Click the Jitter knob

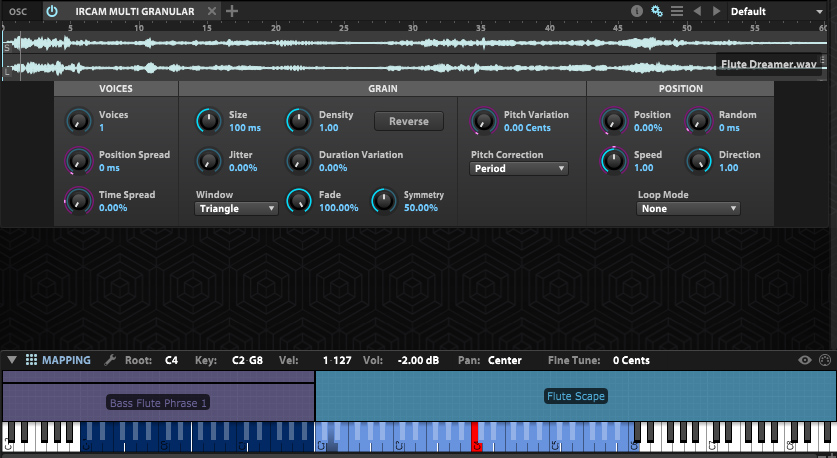tap(209, 161)
